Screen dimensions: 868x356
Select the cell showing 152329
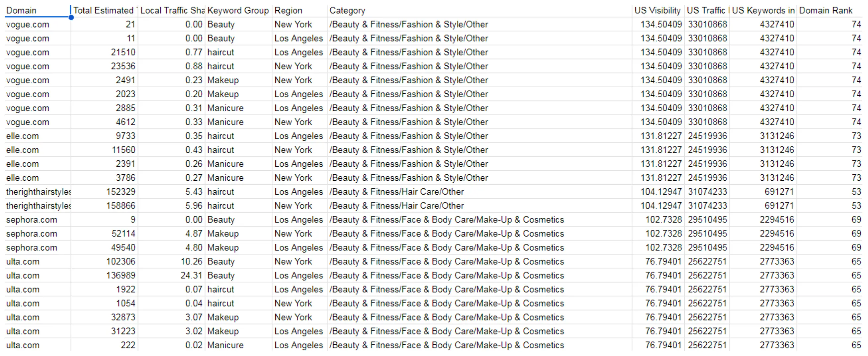coord(105,192)
